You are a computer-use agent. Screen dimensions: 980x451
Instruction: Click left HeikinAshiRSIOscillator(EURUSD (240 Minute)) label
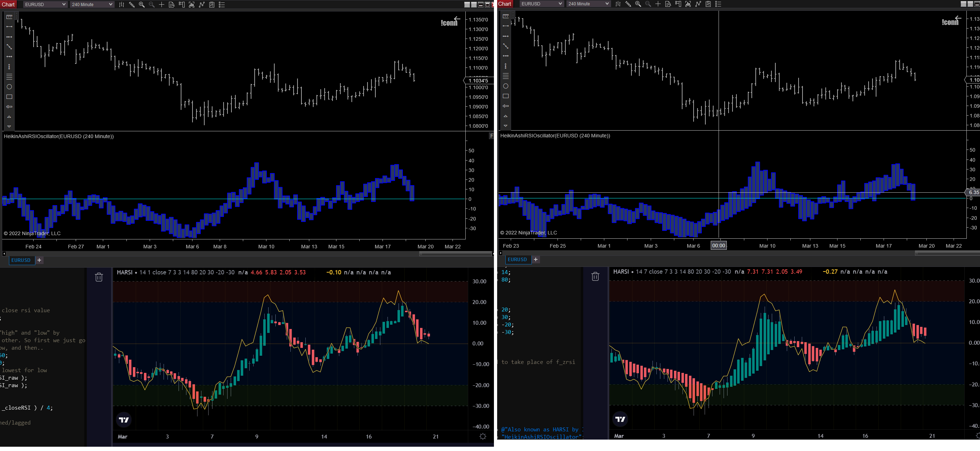pos(59,136)
